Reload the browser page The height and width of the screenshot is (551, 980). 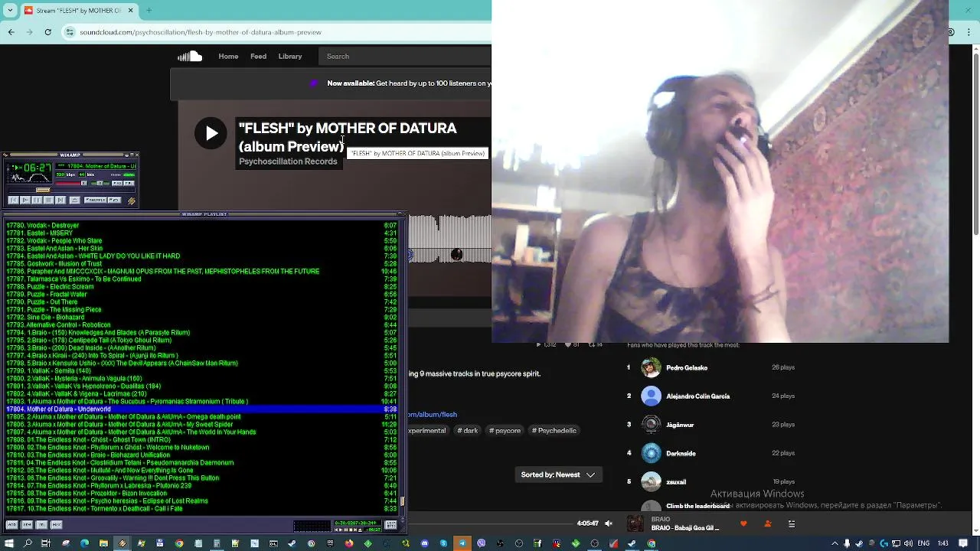(x=48, y=32)
